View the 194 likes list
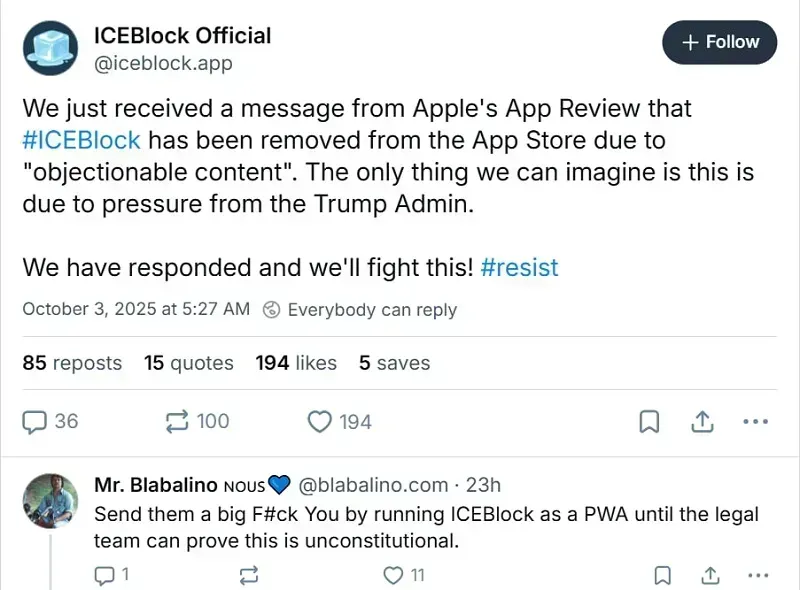The height and width of the screenshot is (590, 800). pos(296,363)
